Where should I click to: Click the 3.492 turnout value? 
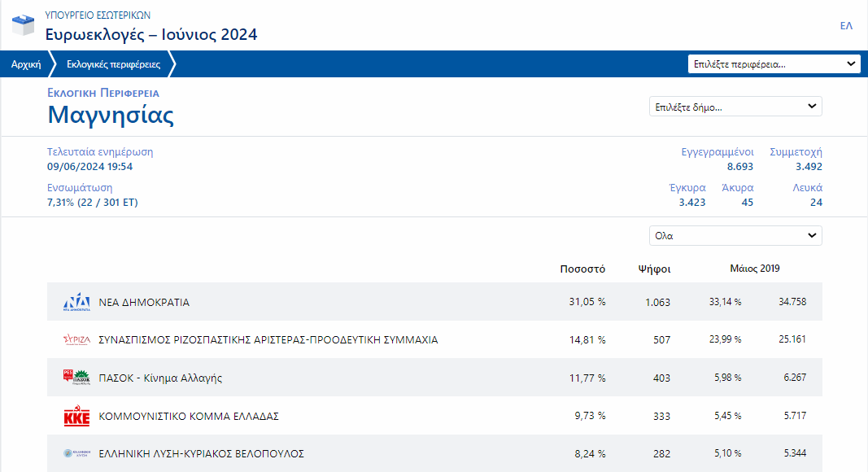809,167
